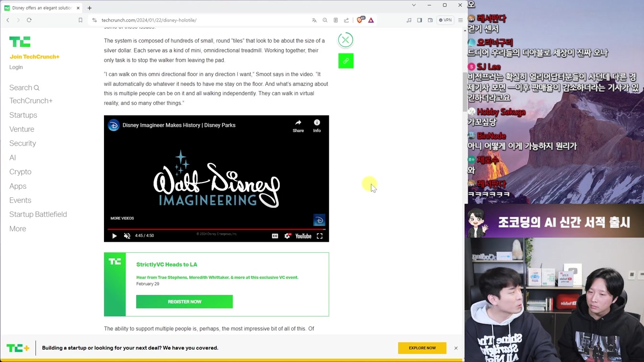Click the video Share arrow button
Image resolution: width=644 pixels, height=362 pixels.
(x=298, y=126)
